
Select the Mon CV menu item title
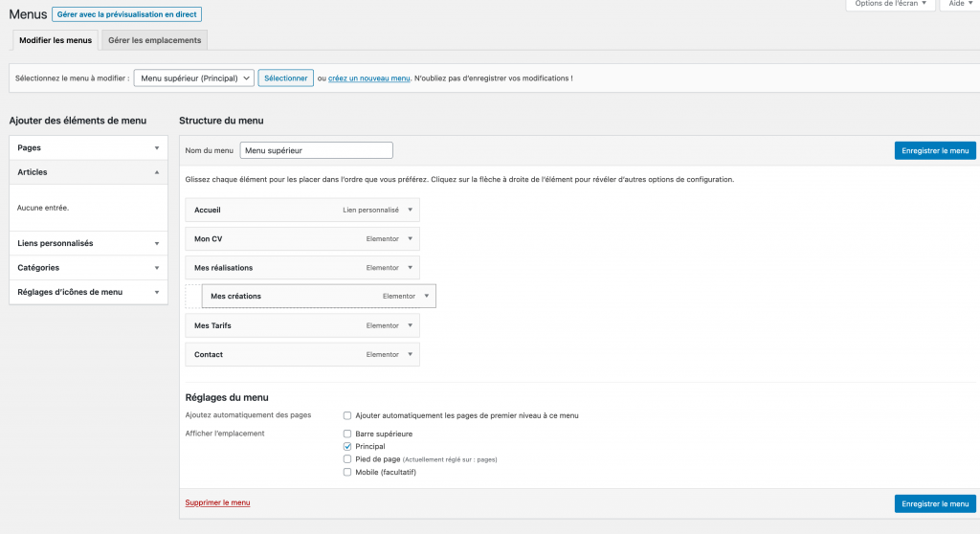(208, 239)
